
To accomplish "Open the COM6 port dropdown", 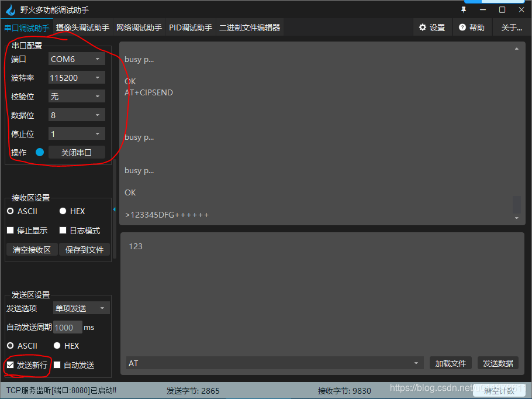I will [77, 59].
